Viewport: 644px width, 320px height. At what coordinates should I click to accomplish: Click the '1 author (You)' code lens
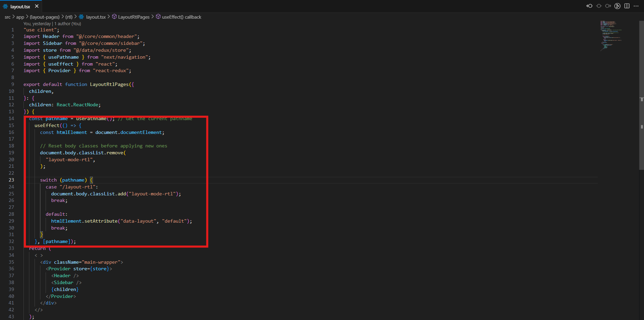pyautogui.click(x=68, y=24)
